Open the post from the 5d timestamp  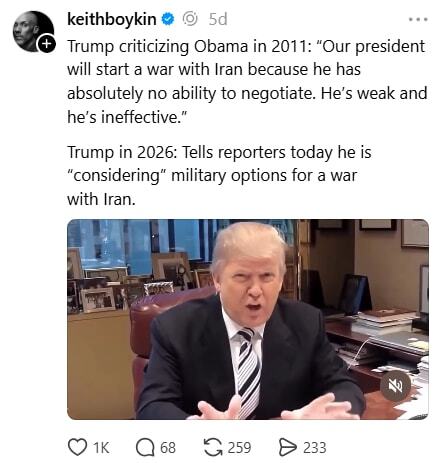click(x=218, y=19)
